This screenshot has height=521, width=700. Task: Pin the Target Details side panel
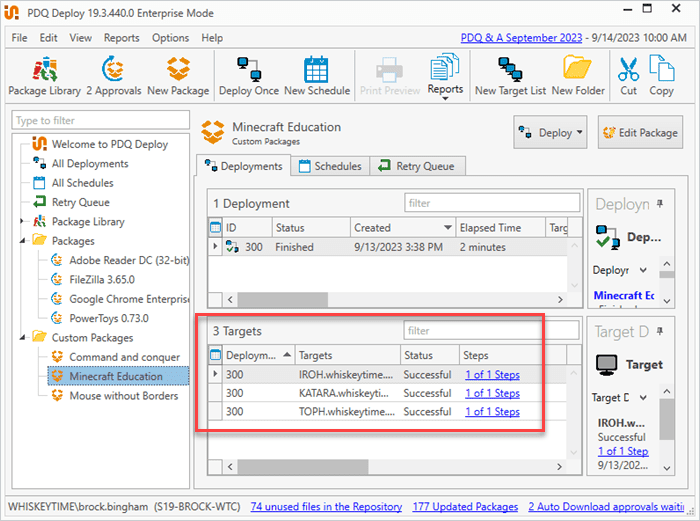point(660,332)
